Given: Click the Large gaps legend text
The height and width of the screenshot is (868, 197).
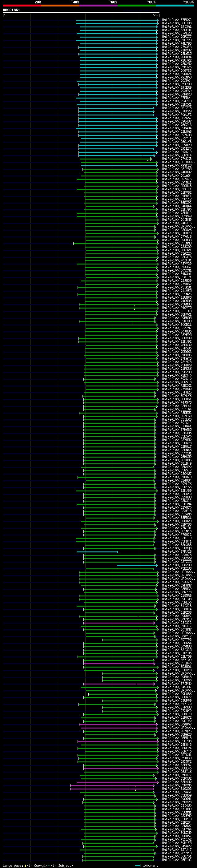Looking at the screenshot, I should click(38, 866).
